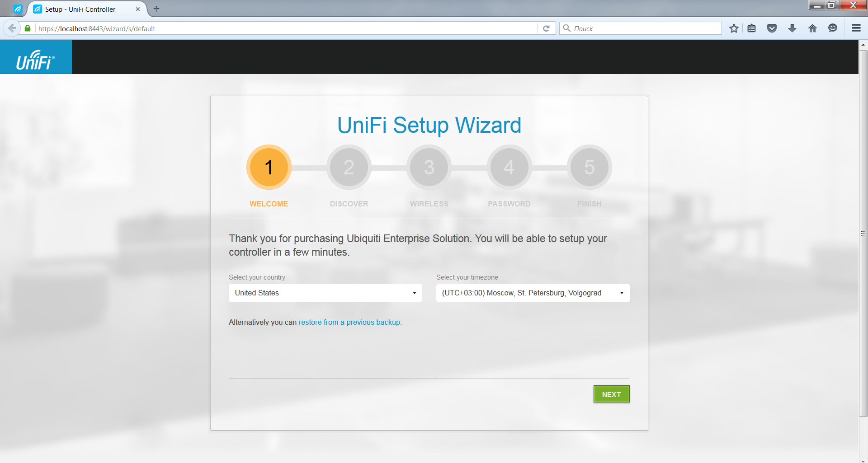Screen dimensions: 868x463
Task: Focus the URL address bar
Action: (x=287, y=28)
